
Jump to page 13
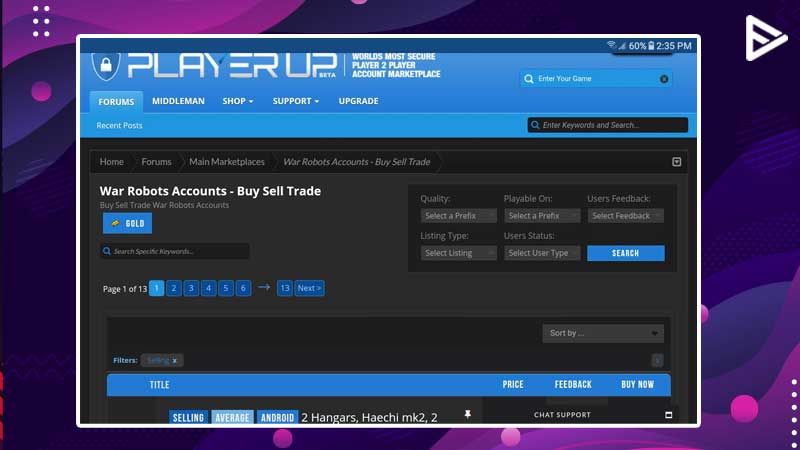tap(285, 288)
